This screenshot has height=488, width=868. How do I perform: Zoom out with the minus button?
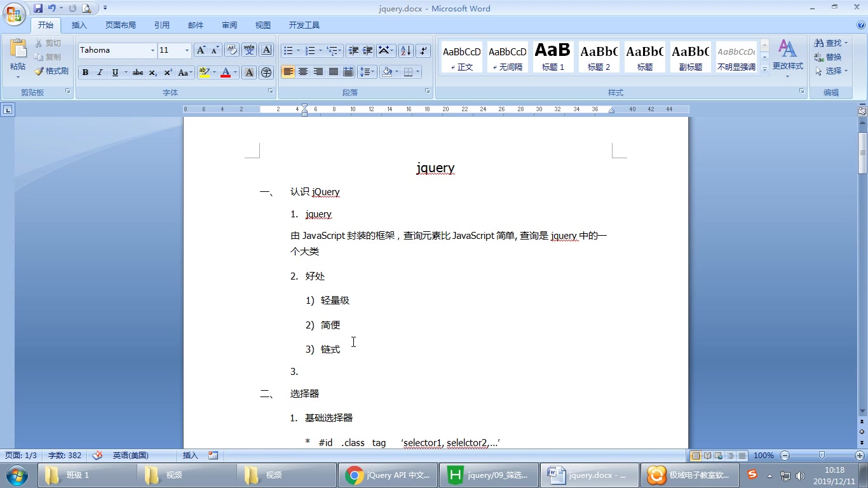785,456
